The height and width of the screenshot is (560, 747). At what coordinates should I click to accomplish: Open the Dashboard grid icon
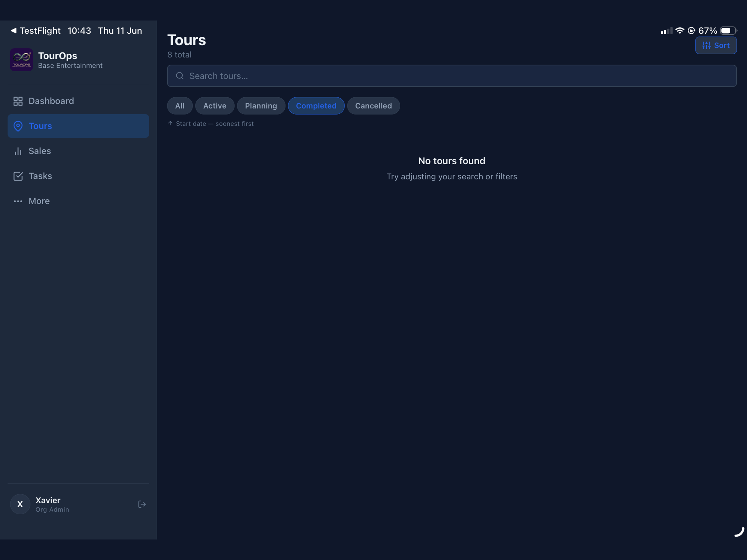click(x=18, y=101)
